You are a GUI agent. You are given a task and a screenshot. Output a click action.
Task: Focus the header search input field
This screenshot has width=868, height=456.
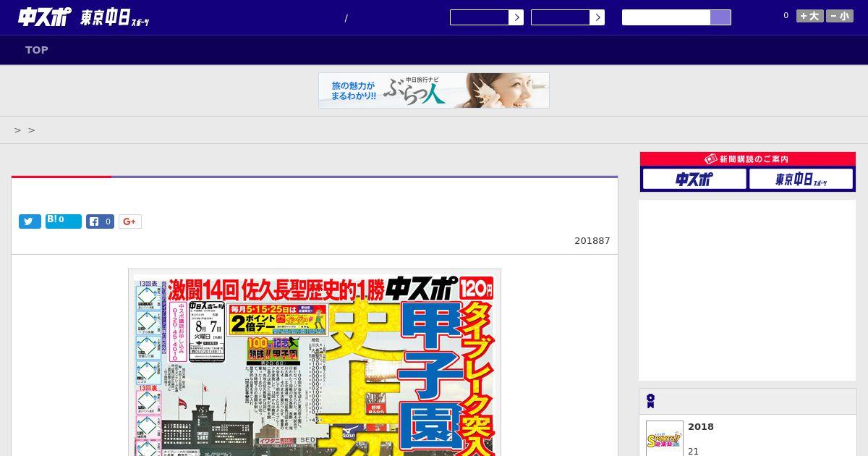point(666,17)
